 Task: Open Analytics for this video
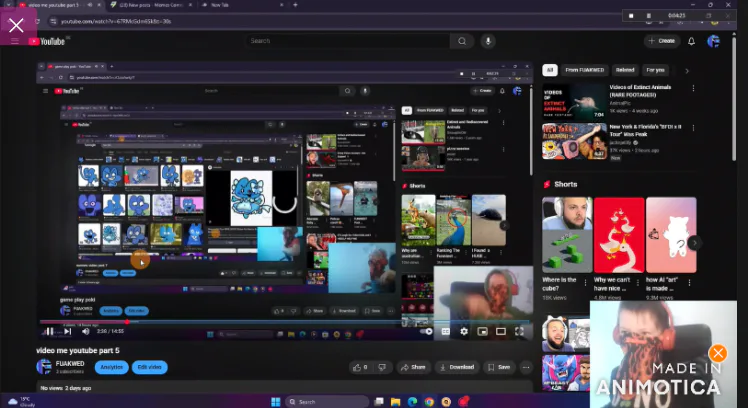pyautogui.click(x=112, y=367)
